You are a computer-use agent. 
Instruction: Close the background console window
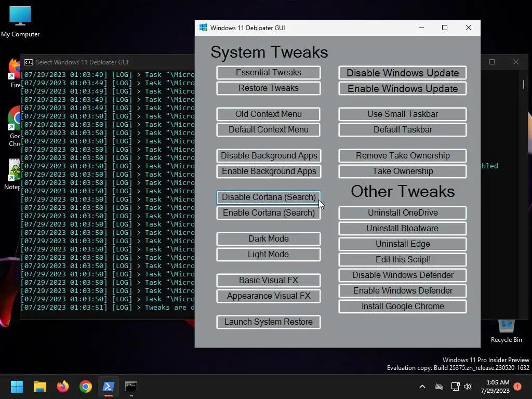(x=516, y=62)
